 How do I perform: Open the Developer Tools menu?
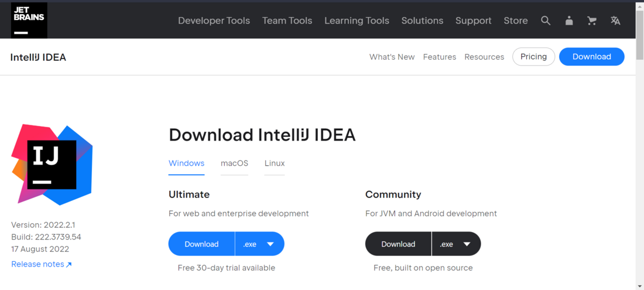[214, 21]
